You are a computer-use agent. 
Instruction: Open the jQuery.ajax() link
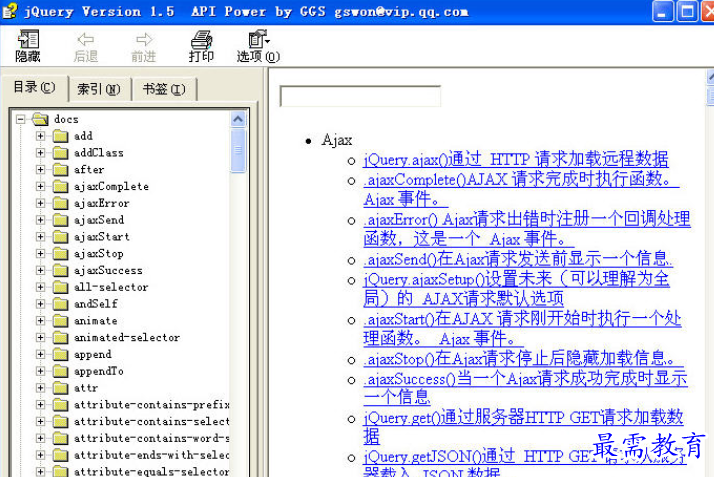point(515,159)
